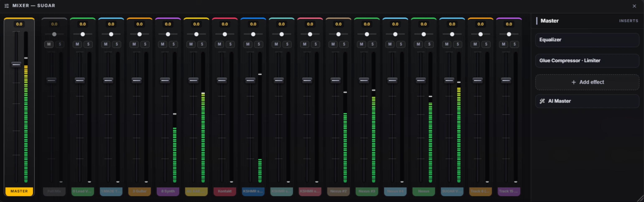Select the 0 Lead V... track label
644x202 pixels.
(x=83, y=191)
